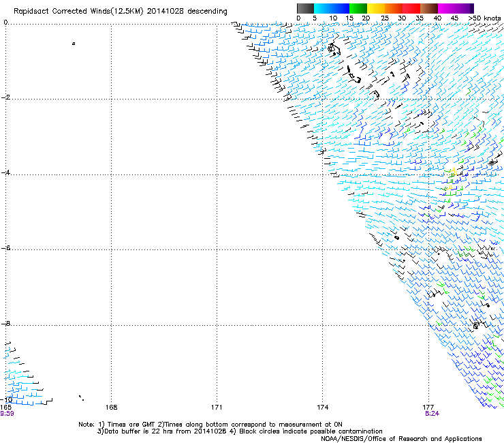Click the purple 8:24 time label

click(432, 414)
